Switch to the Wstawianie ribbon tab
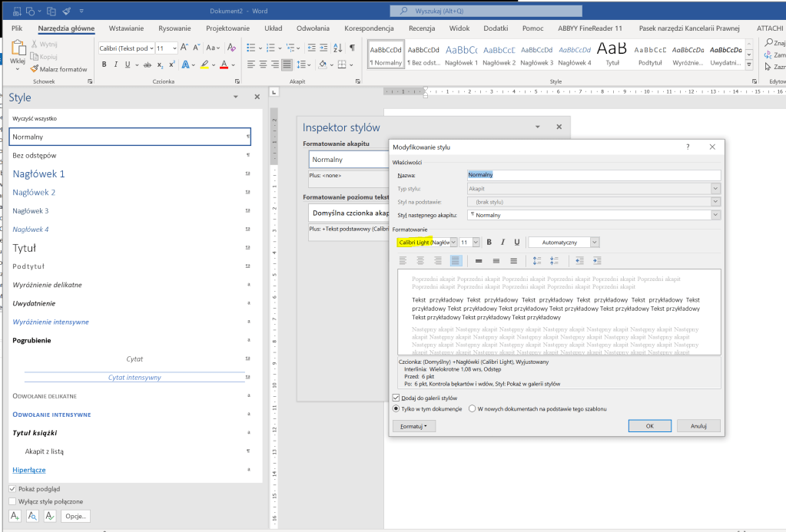Screen dimensions: 786x532 [126, 28]
